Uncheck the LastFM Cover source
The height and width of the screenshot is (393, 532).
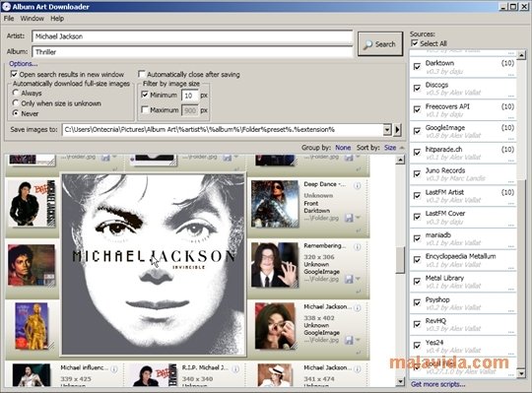click(418, 217)
